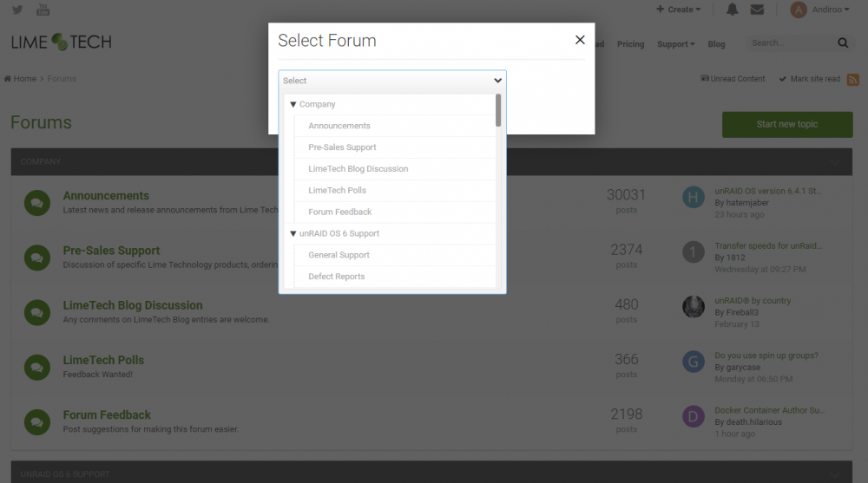Open the messages envelope icon
This screenshot has height=483, width=868.
pyautogui.click(x=757, y=10)
